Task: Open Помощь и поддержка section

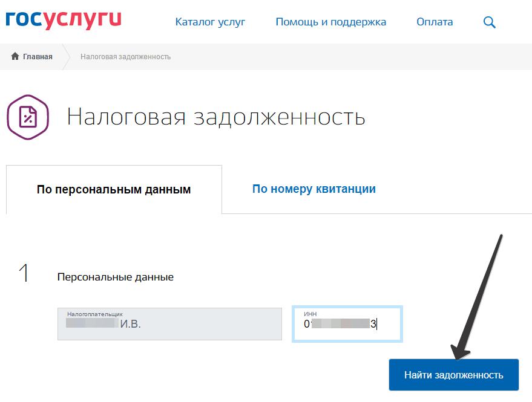Action: coord(331,22)
